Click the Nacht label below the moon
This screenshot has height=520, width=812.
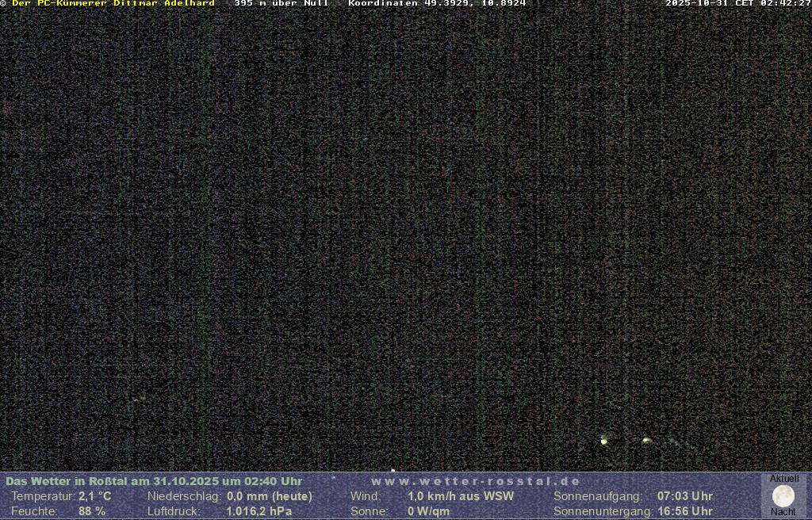tap(783, 512)
